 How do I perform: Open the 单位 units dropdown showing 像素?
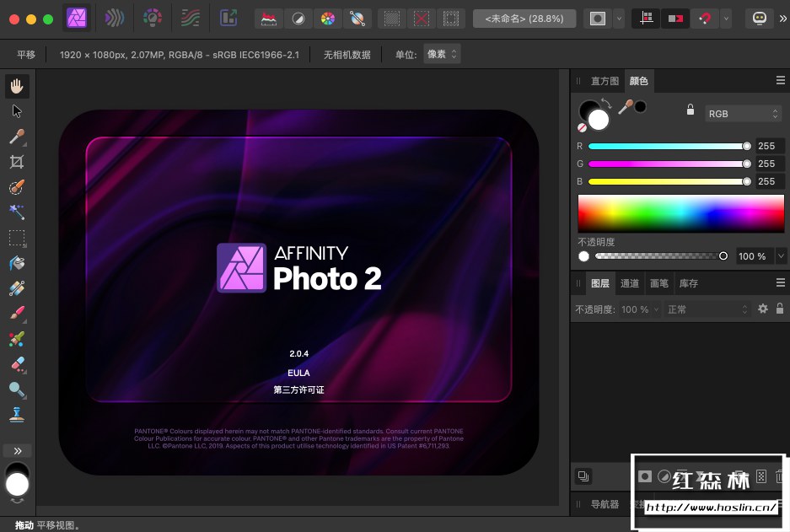click(x=442, y=55)
